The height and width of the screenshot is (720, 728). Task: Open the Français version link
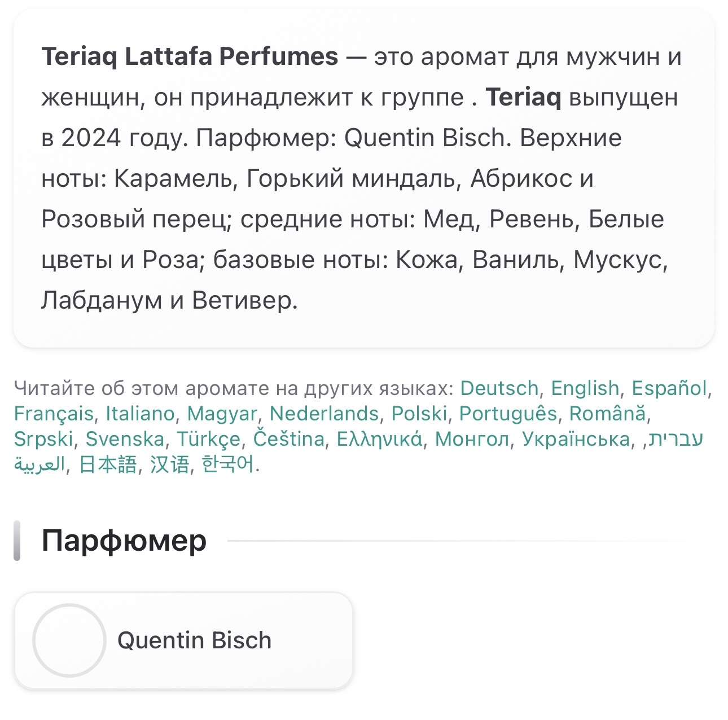[x=54, y=414]
